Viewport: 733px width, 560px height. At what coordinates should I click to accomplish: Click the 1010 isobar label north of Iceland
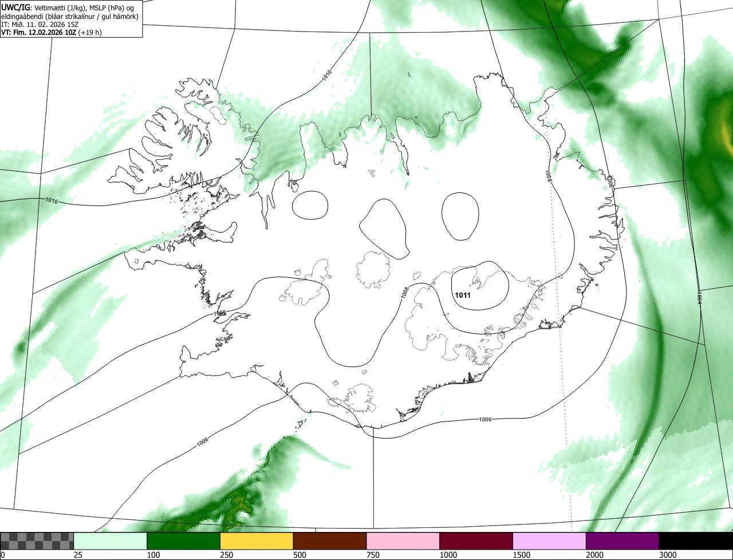(326, 75)
